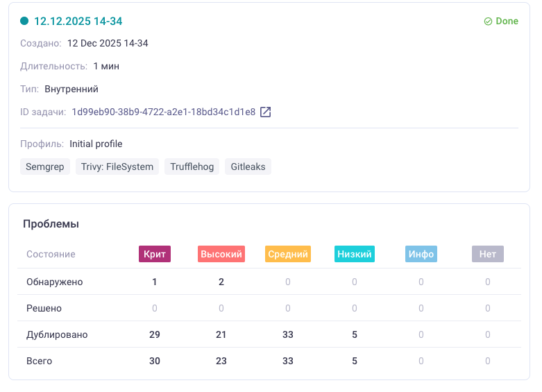This screenshot has height=392, width=542.
Task: Open the 12.12.2025 14-34 scan title
Action: pos(78,22)
